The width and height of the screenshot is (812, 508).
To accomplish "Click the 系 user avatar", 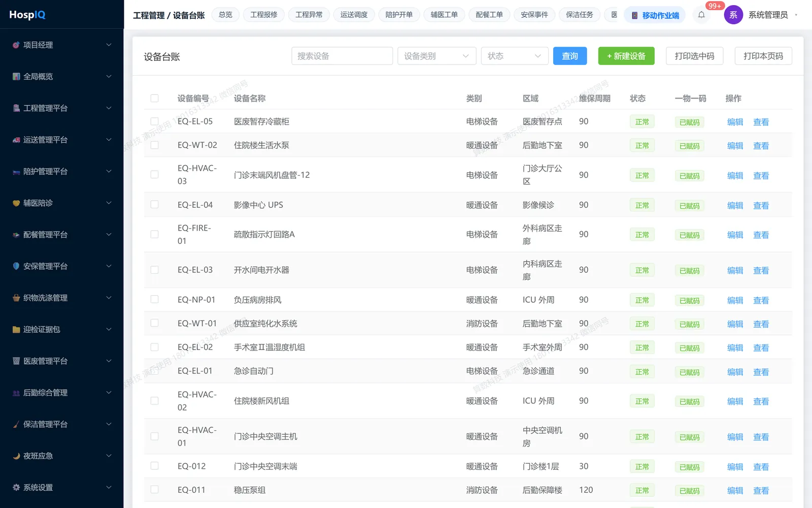I will point(733,15).
